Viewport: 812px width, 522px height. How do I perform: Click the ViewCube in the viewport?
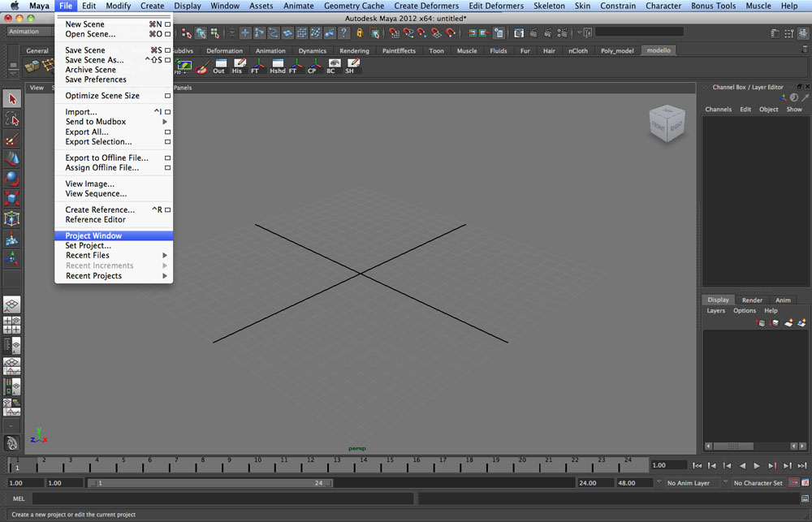pyautogui.click(x=667, y=123)
